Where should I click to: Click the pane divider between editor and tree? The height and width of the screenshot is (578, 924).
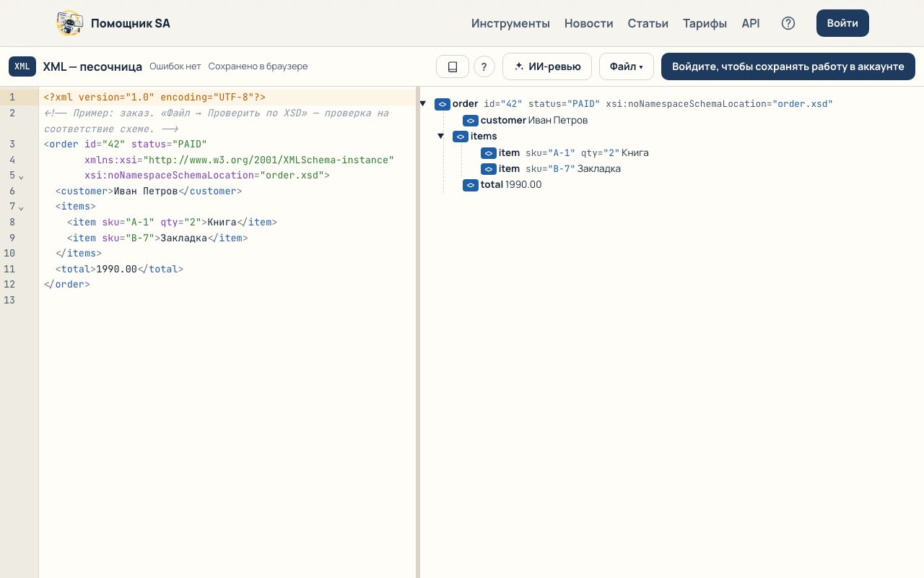point(418,332)
